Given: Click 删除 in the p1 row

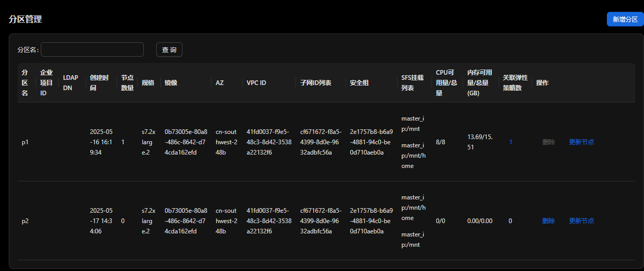Looking at the screenshot, I should 549,142.
